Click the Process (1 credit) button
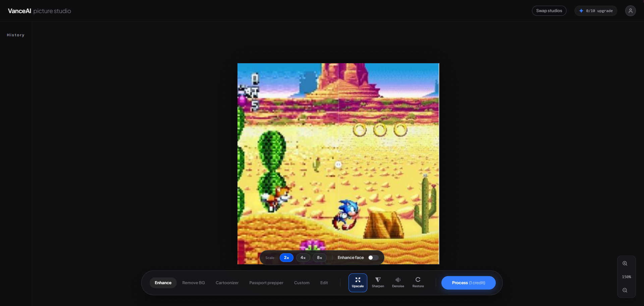 coord(469,283)
